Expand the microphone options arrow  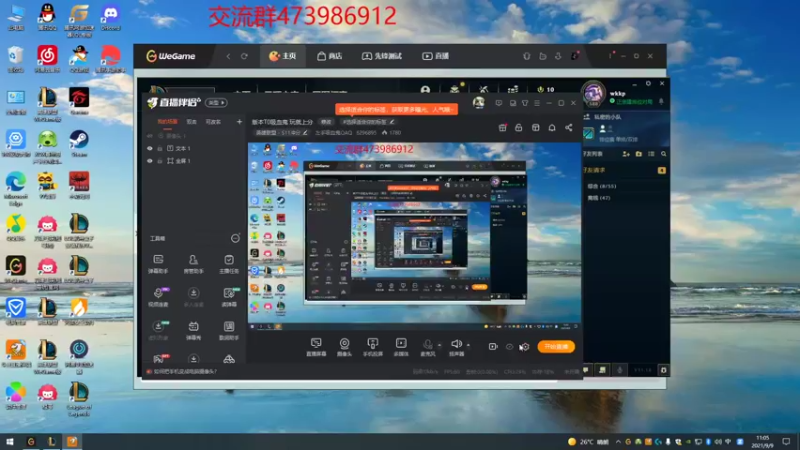[440, 345]
